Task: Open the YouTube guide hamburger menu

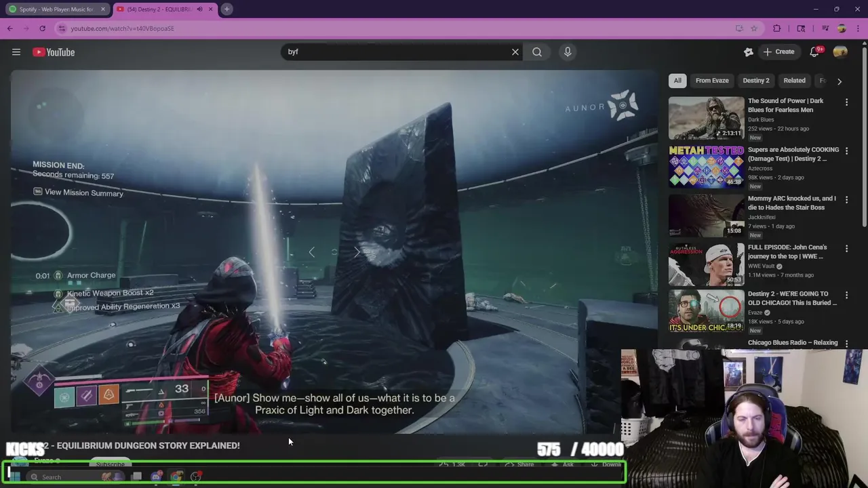Action: click(x=16, y=52)
